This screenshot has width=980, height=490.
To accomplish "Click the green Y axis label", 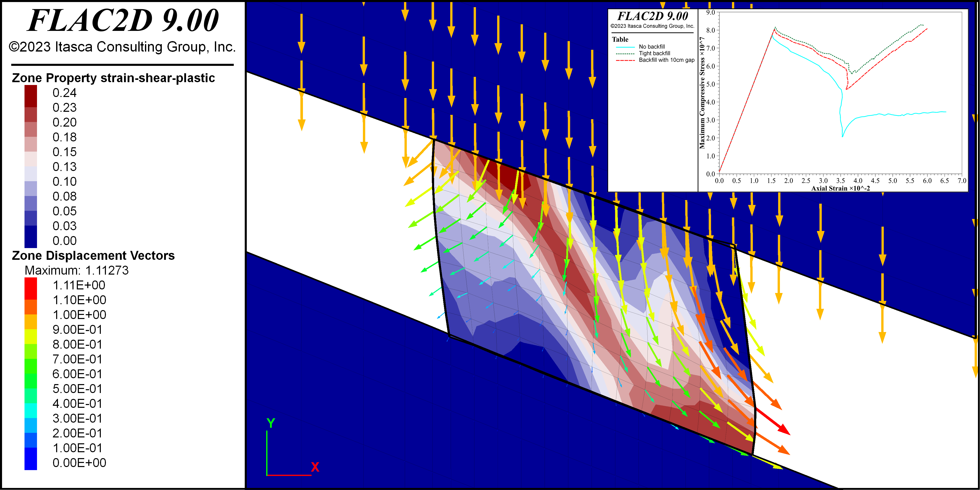I will [271, 423].
